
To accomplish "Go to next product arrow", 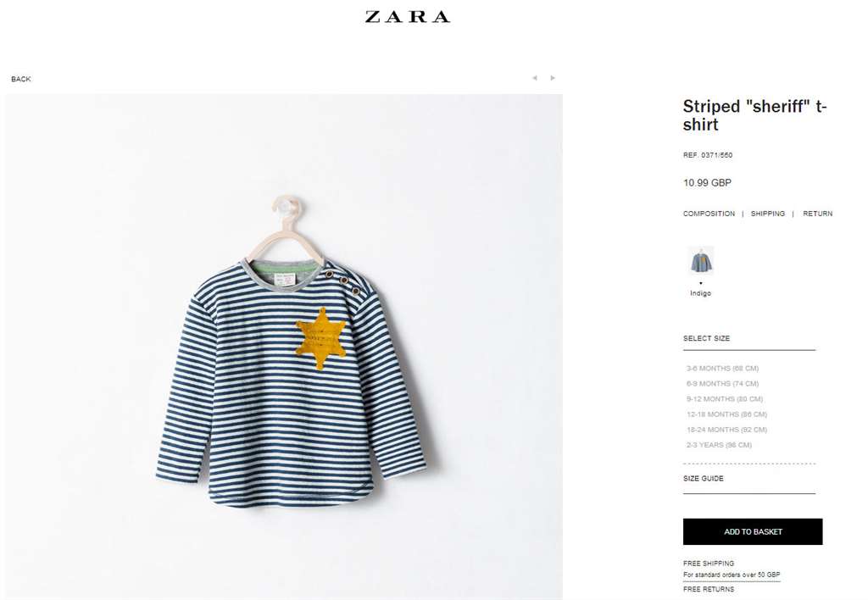I will [x=553, y=78].
